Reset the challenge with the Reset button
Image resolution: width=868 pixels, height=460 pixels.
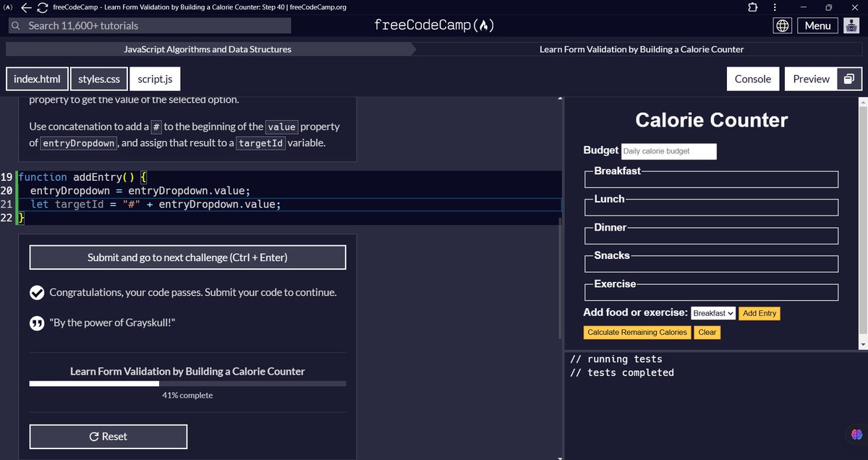point(108,436)
